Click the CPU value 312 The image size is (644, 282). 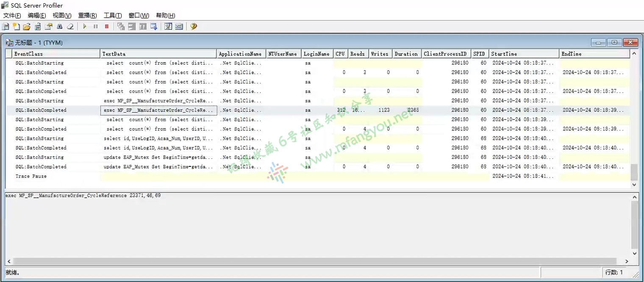tap(341, 110)
